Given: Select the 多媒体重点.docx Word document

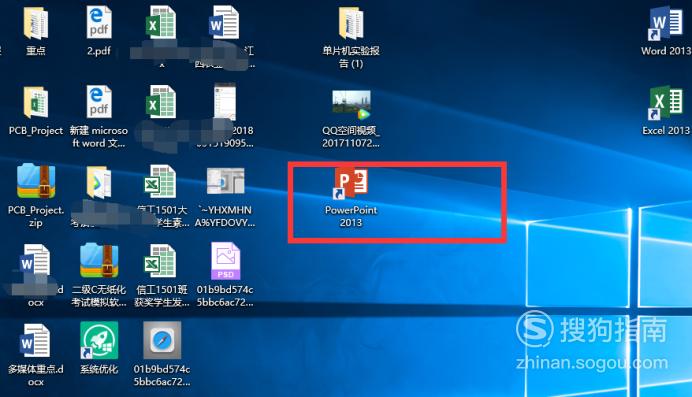Looking at the screenshot, I should click(36, 341).
